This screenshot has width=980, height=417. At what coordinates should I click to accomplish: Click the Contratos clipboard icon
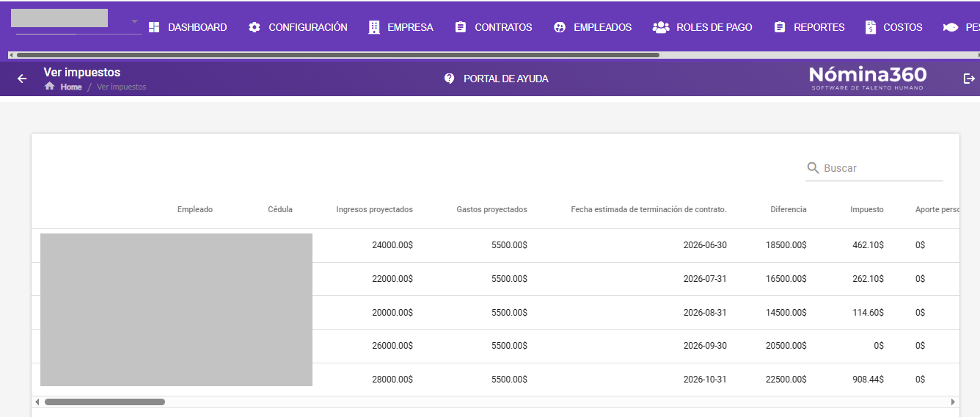click(x=461, y=27)
